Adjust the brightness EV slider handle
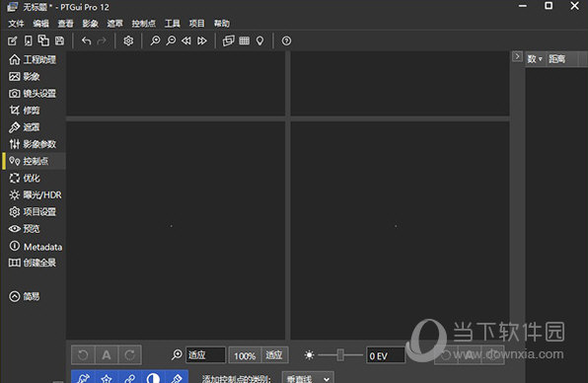 coord(340,354)
